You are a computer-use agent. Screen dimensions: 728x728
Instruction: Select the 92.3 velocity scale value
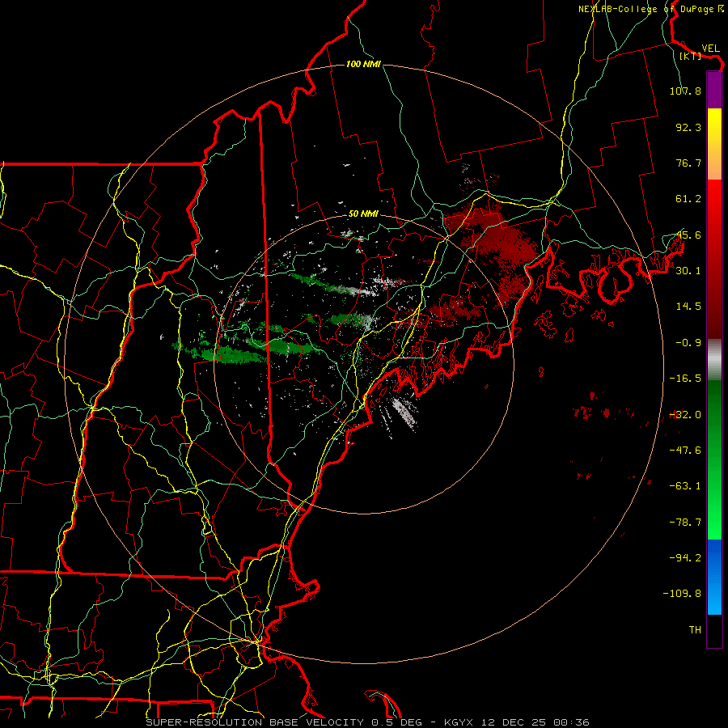(x=688, y=127)
